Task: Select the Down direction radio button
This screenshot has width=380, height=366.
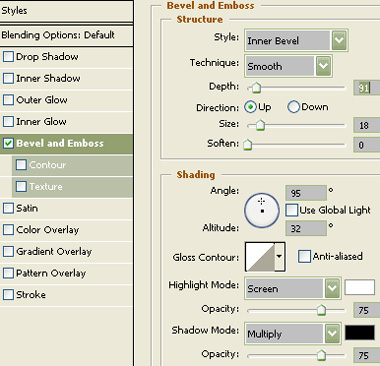Action: 294,107
